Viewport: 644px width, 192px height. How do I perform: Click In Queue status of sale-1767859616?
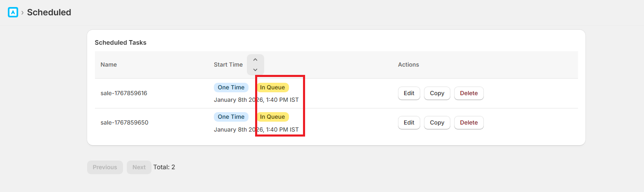pos(272,87)
